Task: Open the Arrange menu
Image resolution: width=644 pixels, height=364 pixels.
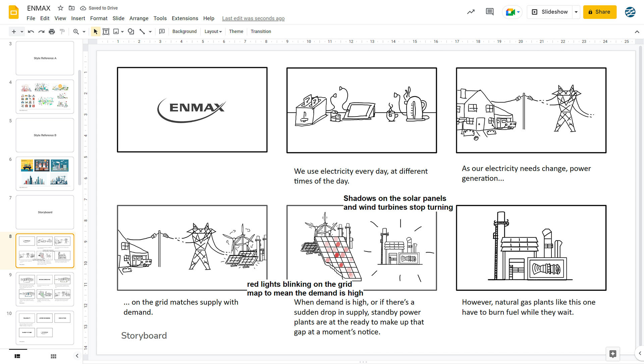Action: (x=139, y=18)
